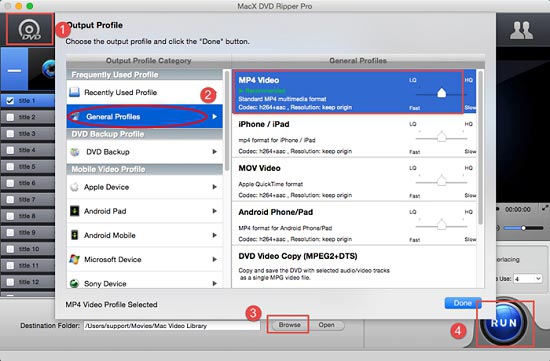550x361 pixels.
Task: Choose DVD Video Copy (MPEG2+DTS) profile
Action: coord(354,267)
